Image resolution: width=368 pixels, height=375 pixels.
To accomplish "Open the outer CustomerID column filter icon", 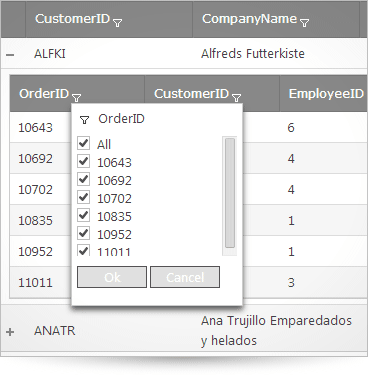I will click(x=117, y=23).
